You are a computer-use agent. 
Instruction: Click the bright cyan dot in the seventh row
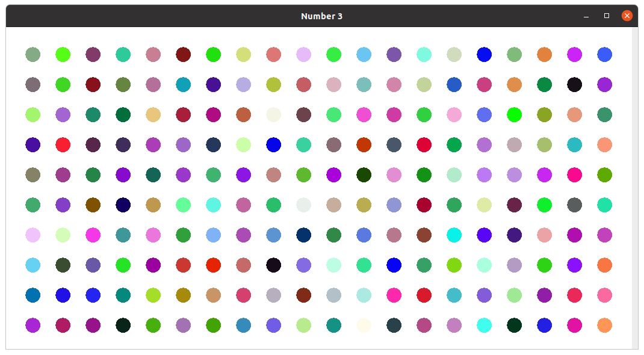[x=454, y=235]
